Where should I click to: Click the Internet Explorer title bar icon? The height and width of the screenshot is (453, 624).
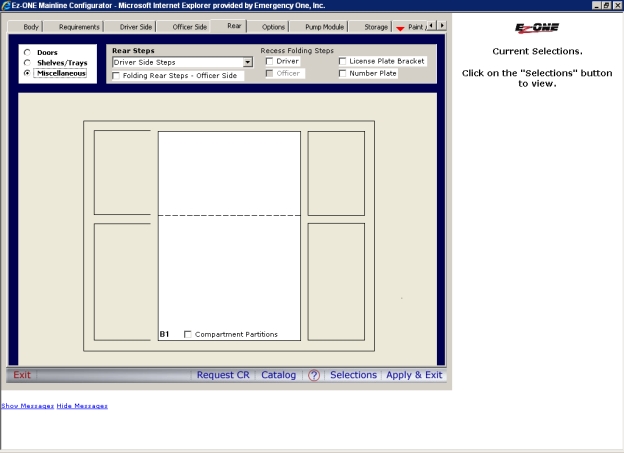point(6,6)
